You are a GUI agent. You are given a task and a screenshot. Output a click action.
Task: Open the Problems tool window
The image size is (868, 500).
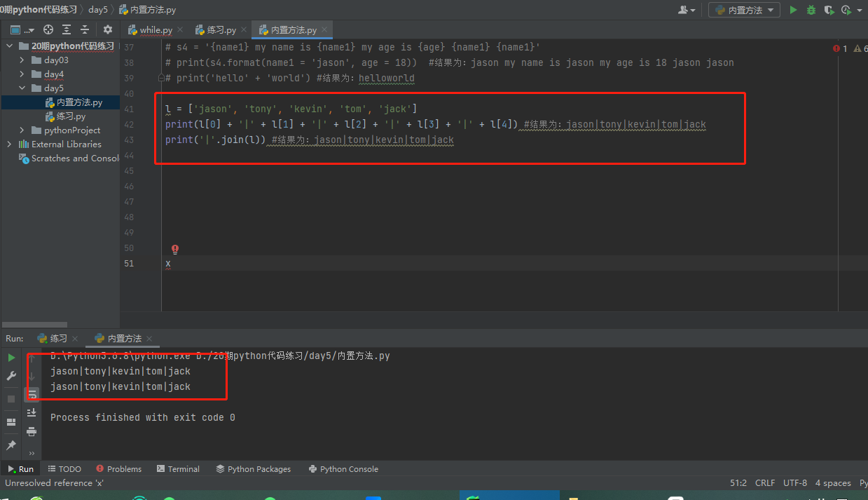pyautogui.click(x=118, y=469)
